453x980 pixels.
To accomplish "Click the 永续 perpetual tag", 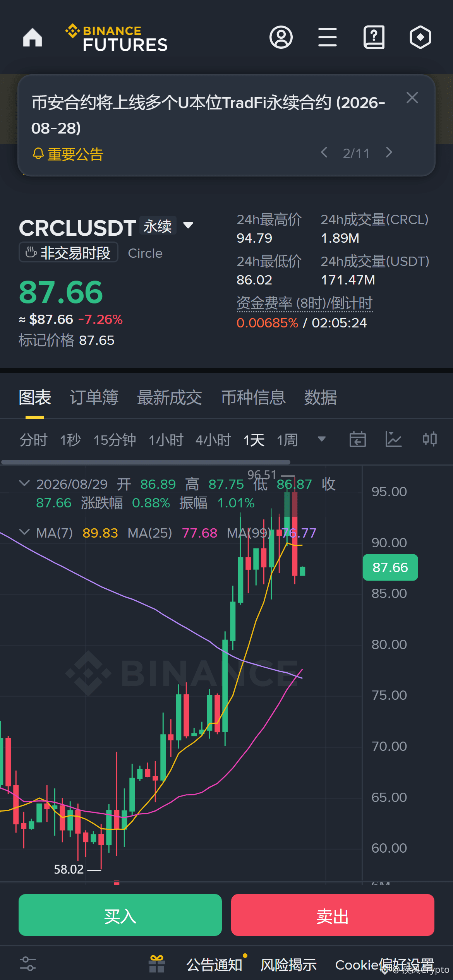I will coord(158,226).
